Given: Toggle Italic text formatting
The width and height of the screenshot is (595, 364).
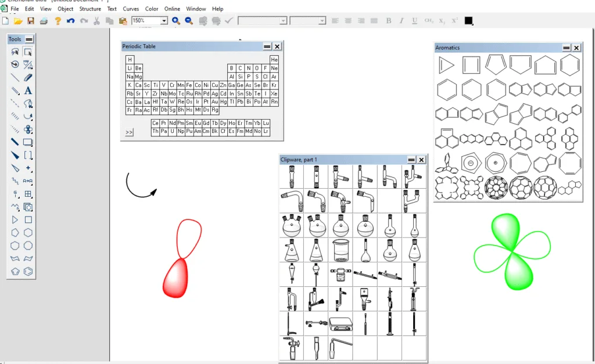Looking at the screenshot, I should tap(402, 21).
